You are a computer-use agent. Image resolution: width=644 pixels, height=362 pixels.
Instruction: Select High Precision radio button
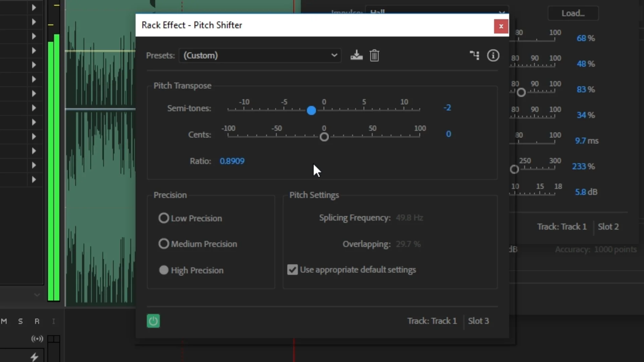164,270
